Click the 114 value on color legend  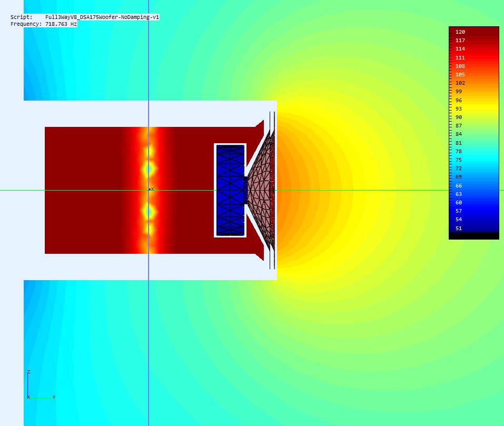point(460,49)
